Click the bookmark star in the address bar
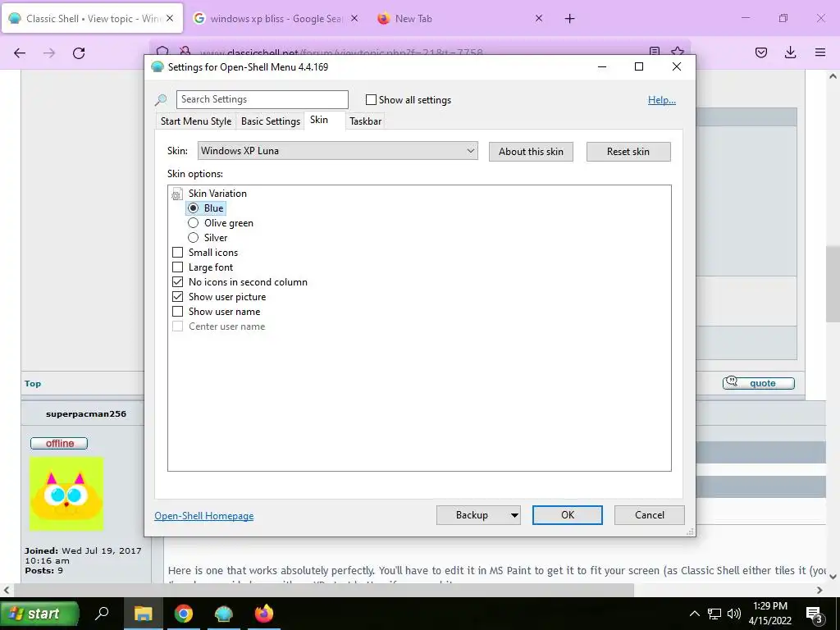 click(677, 51)
